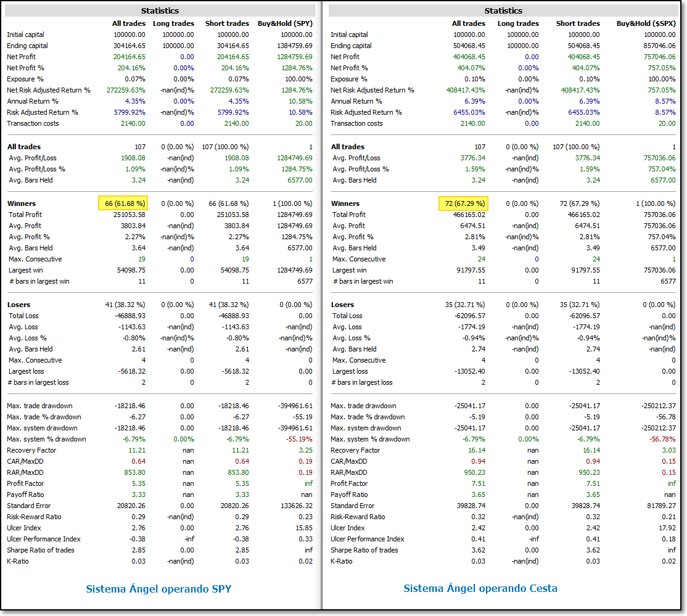Select Profit Factor 5.35 under All trades

(x=139, y=483)
